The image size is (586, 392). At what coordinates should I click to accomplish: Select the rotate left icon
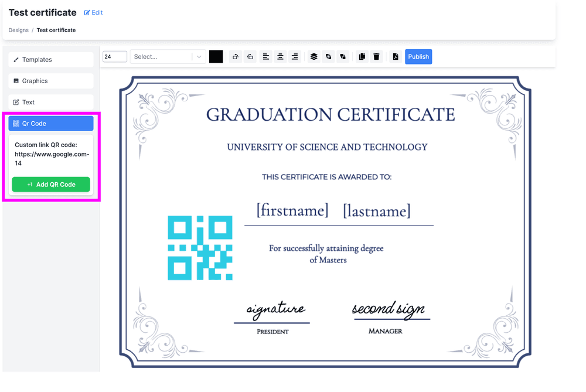(x=236, y=56)
